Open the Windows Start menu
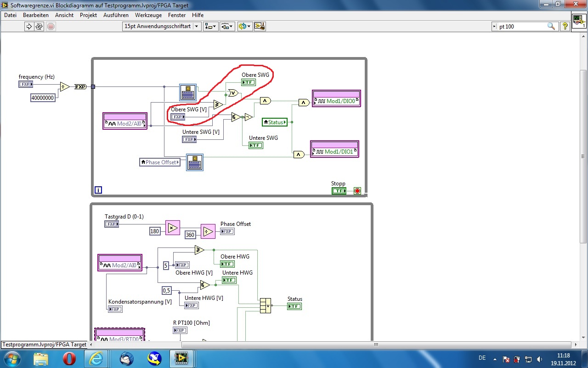588x368 pixels. click(11, 358)
